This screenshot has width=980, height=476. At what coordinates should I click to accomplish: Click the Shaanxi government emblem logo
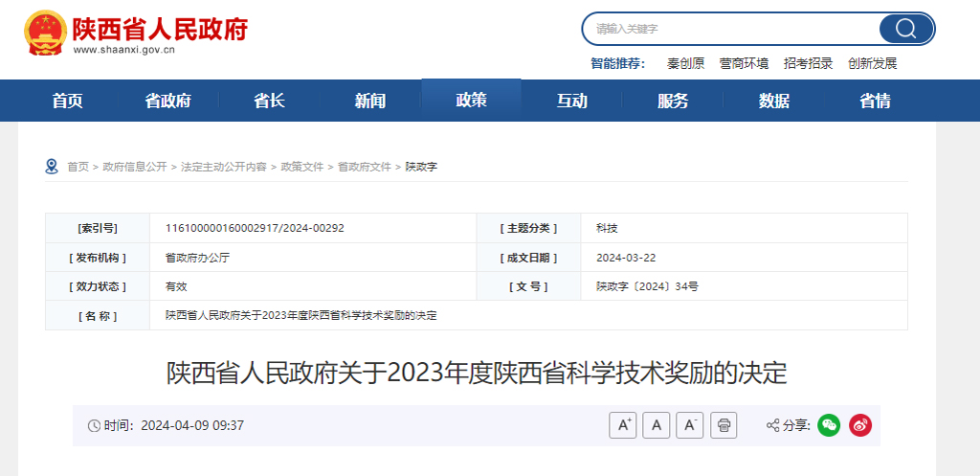point(44,33)
